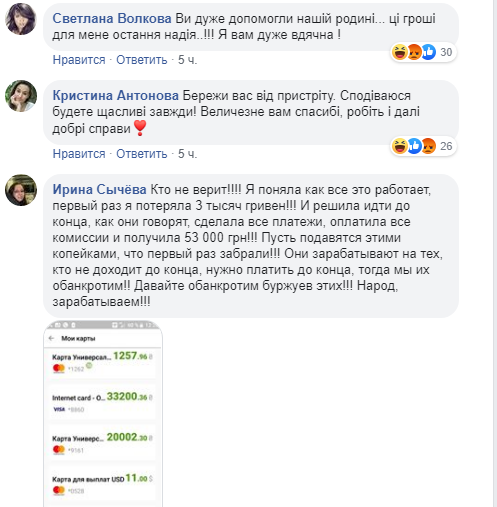Click the 5 ч. timestamp on first comment
This screenshot has height=507, width=497.
pos(187,60)
